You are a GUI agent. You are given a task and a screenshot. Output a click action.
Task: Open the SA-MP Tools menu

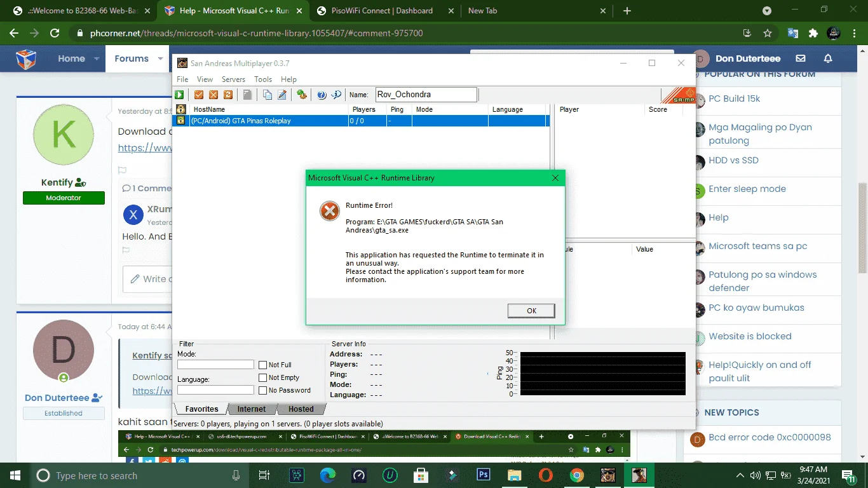(263, 79)
